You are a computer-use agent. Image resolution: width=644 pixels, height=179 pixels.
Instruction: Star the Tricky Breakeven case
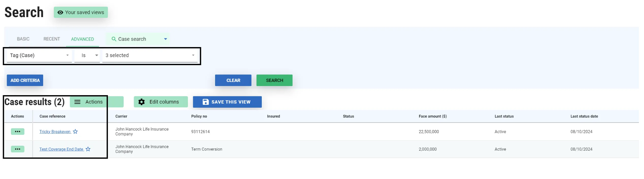(75, 132)
